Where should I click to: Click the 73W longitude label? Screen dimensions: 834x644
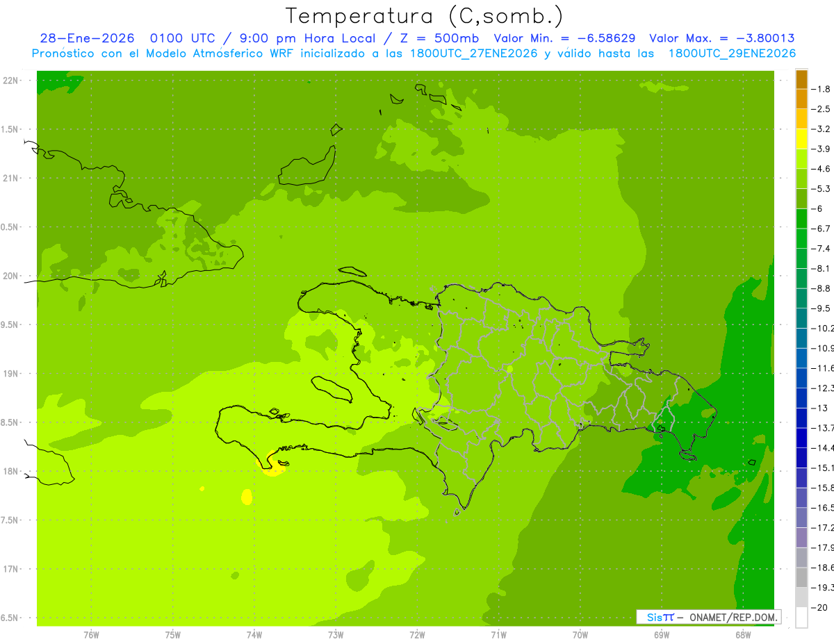point(336,634)
